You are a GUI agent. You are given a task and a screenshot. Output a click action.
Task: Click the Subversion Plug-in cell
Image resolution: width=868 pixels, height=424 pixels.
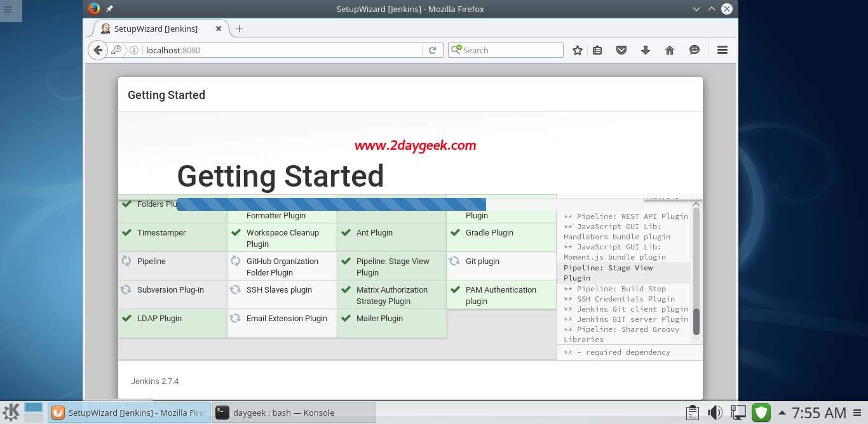pyautogui.click(x=173, y=295)
